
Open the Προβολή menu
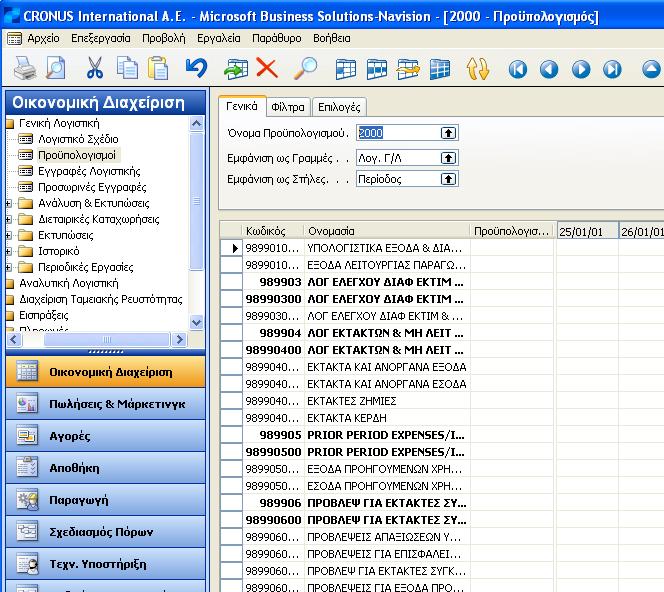point(164,39)
